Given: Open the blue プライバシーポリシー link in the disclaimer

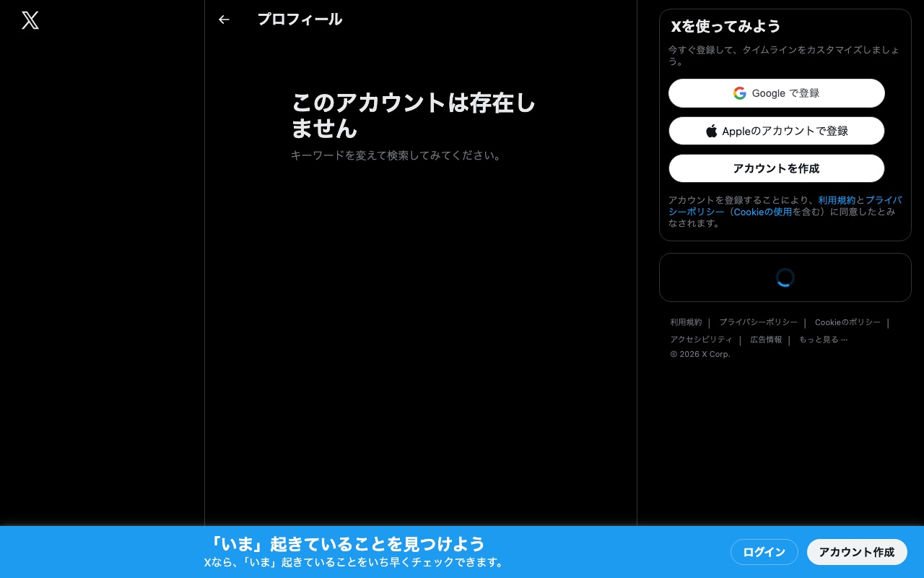Looking at the screenshot, I should (x=884, y=200).
